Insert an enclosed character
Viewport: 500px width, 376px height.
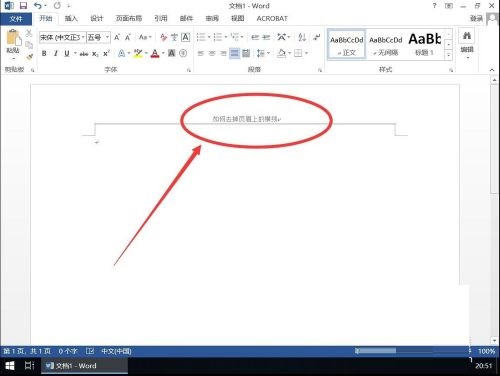tap(183, 53)
